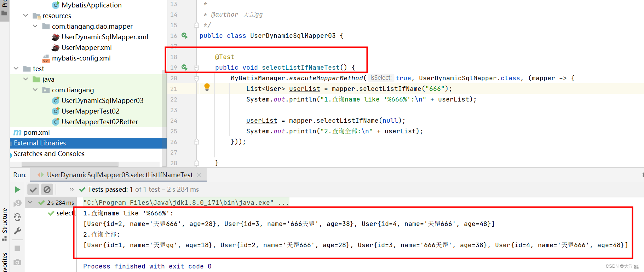Click the UserMapperTest02Better class icon
Screen dimensions: 644x272
click(x=56, y=122)
